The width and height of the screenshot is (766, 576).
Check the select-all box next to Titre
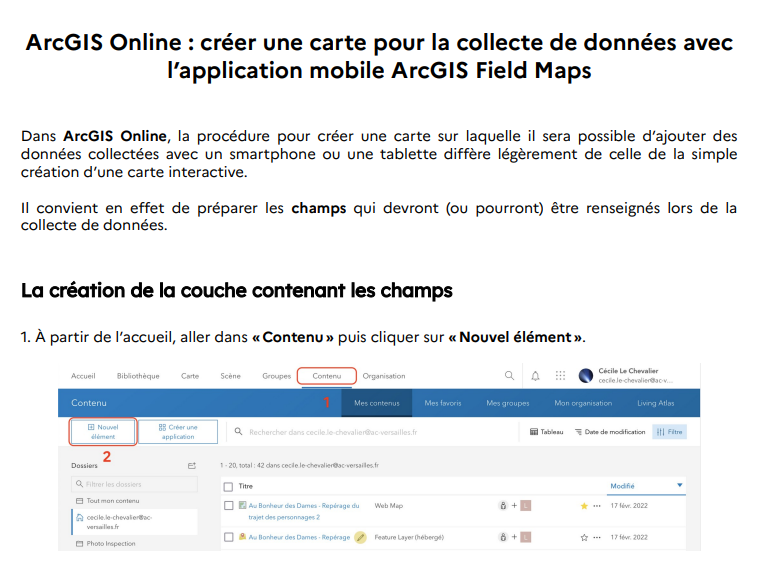pyautogui.click(x=229, y=486)
